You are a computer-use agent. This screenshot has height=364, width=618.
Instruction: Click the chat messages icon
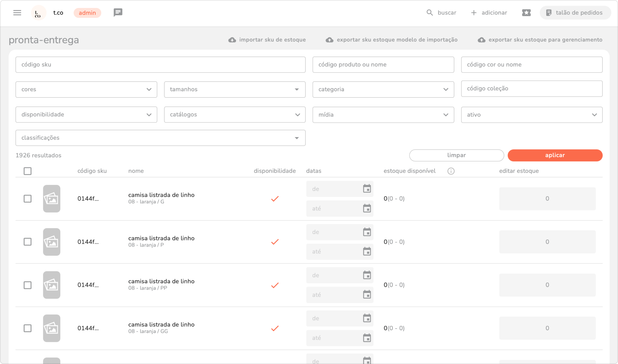coord(118,12)
